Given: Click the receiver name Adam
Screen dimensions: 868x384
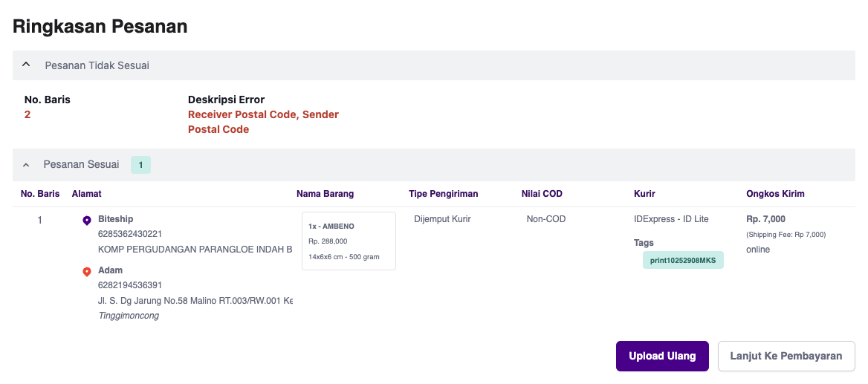Looking at the screenshot, I should click(110, 270).
